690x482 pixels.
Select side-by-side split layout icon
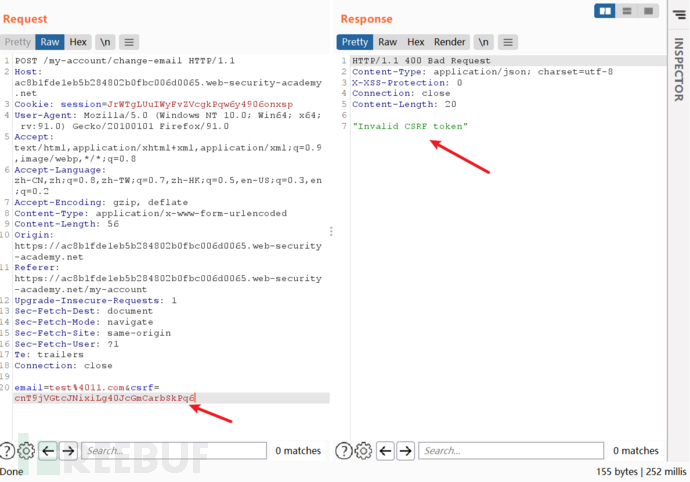tap(605, 11)
